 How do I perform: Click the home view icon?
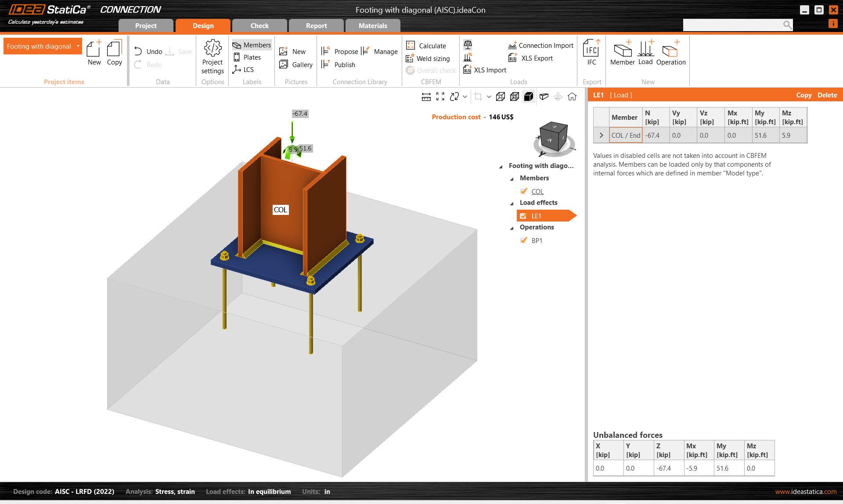(572, 97)
